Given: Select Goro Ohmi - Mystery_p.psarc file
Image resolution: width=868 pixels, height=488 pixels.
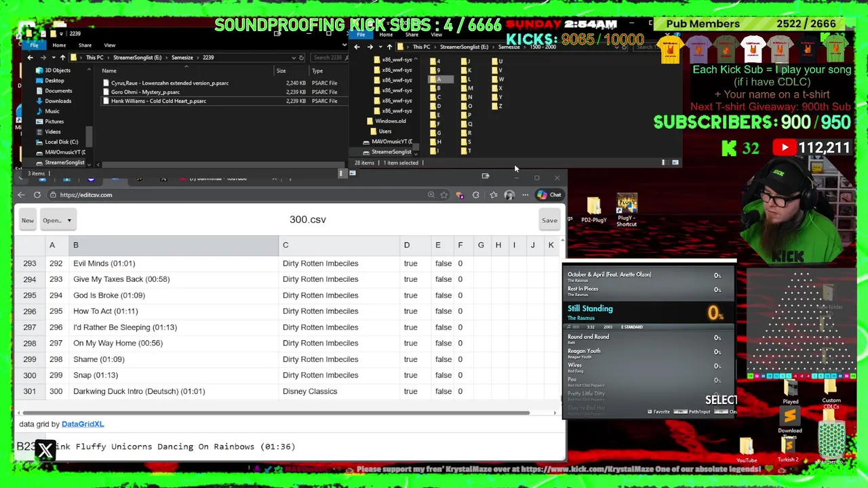Looking at the screenshot, I should point(145,92).
